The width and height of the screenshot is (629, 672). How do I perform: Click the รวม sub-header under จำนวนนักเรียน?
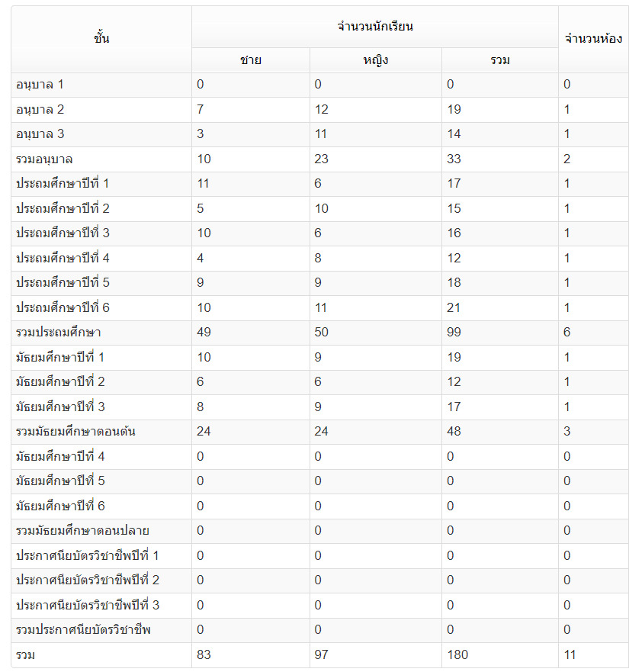[x=500, y=60]
